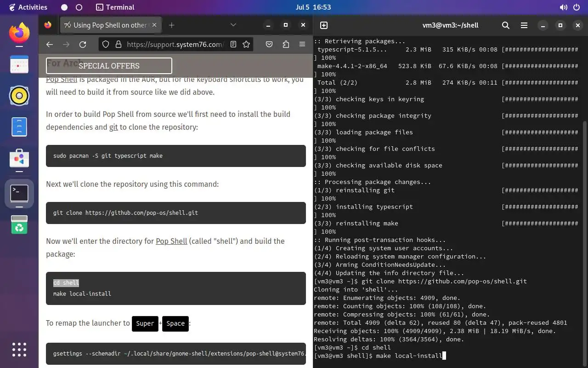Click the terminal vertical scrollbar
The image size is (588, 368).
click(x=585, y=244)
